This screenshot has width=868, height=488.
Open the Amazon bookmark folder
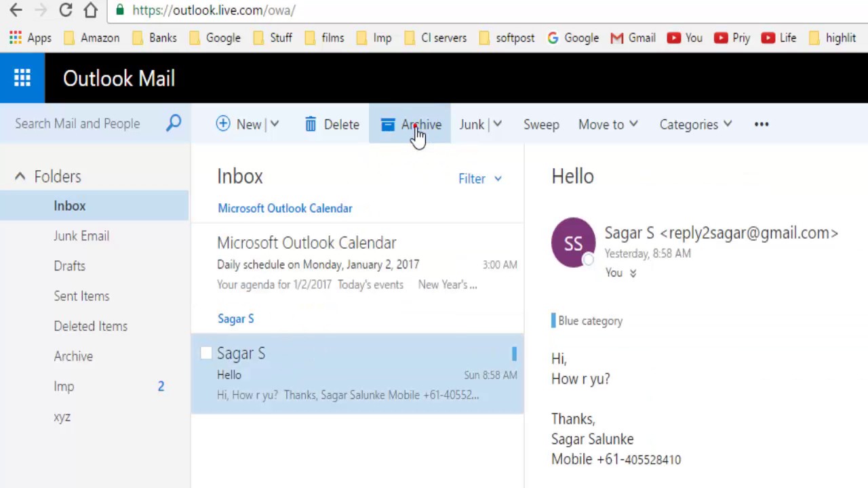pyautogui.click(x=92, y=38)
